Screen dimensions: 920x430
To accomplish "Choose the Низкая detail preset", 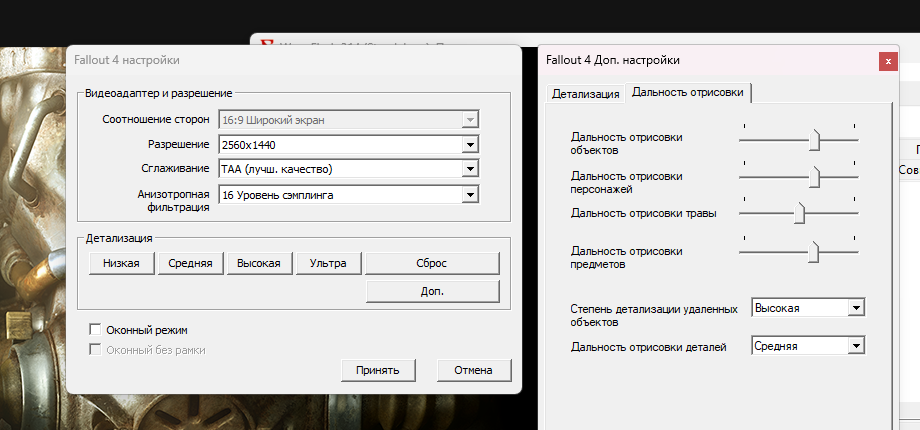I will 122,263.
